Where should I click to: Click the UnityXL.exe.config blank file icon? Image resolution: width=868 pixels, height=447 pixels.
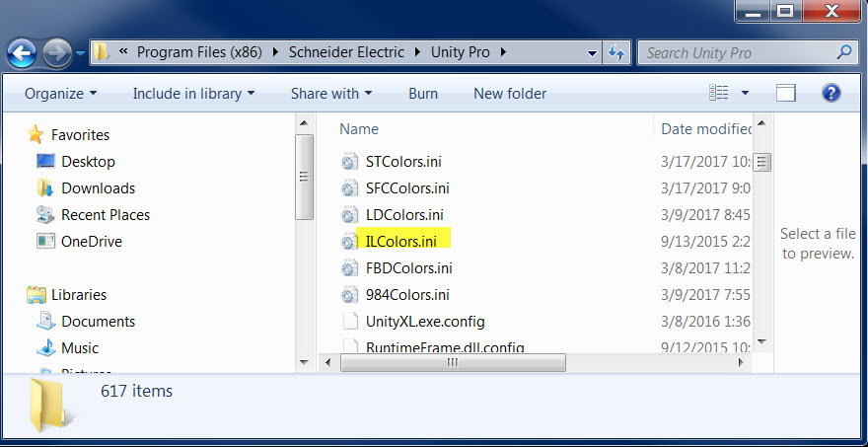point(349,322)
